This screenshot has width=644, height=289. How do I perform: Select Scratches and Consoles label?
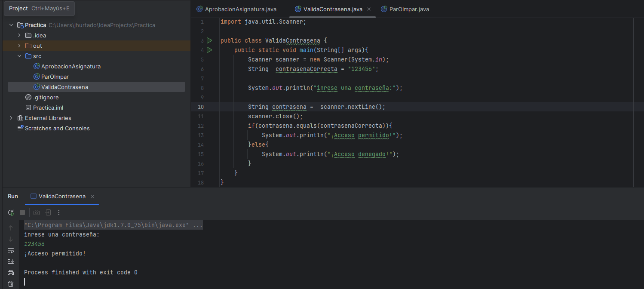click(x=57, y=128)
